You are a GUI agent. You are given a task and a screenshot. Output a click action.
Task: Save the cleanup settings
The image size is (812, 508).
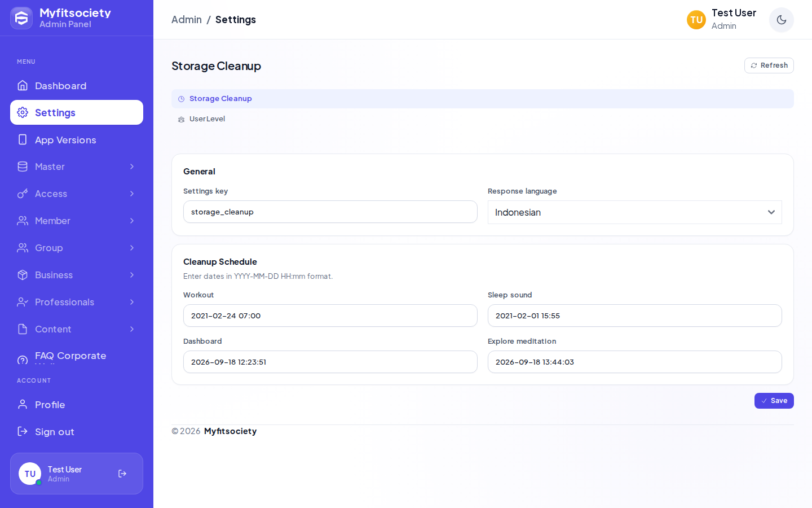(774, 401)
